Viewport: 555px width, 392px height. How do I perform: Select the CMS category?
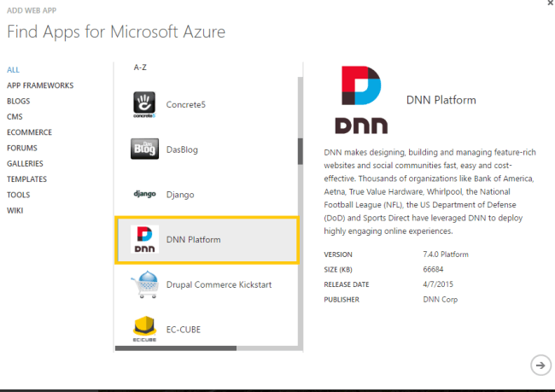pyautogui.click(x=15, y=116)
